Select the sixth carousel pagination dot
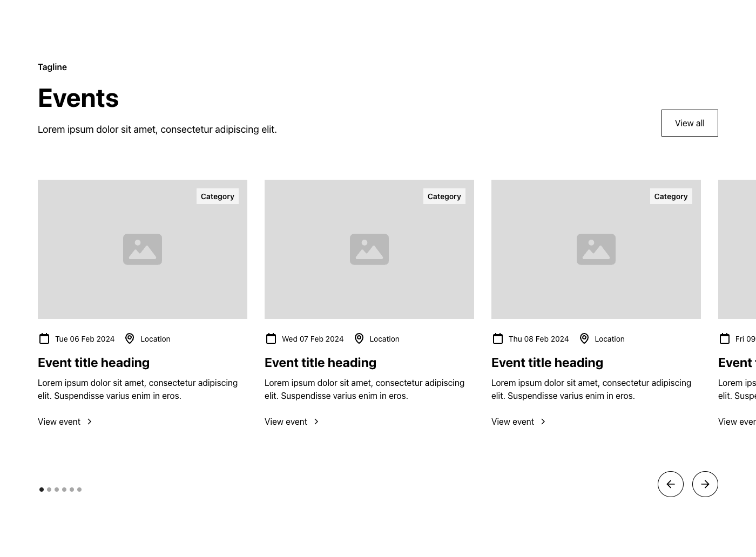Screen dimensions: 756x557 [79, 490]
